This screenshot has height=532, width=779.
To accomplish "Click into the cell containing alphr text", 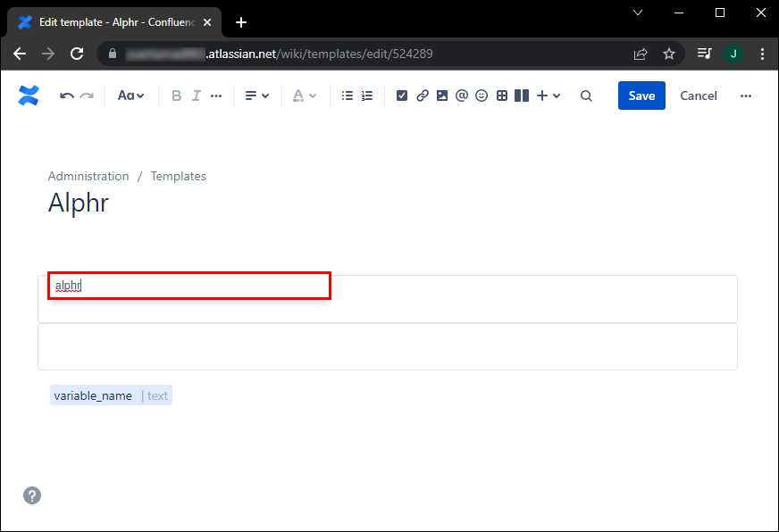I will (388, 299).
